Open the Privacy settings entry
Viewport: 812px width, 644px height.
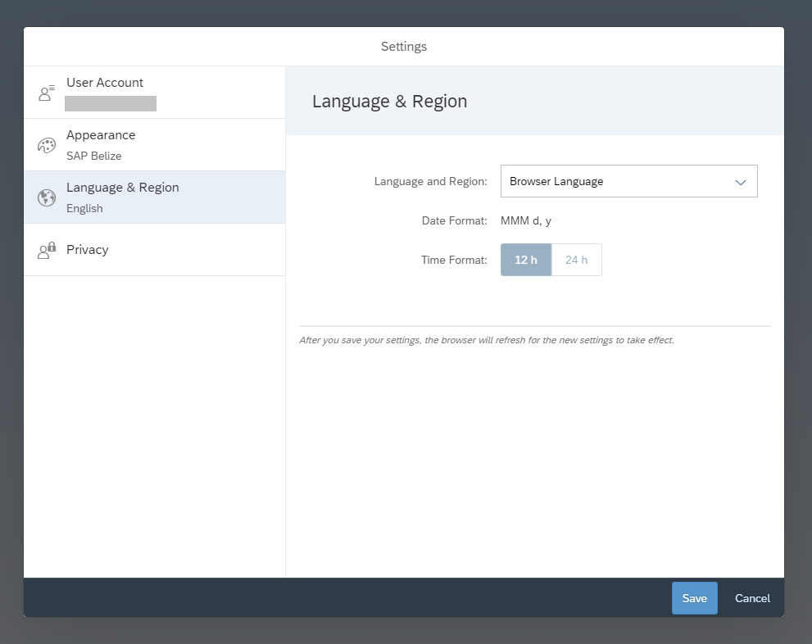click(x=154, y=250)
